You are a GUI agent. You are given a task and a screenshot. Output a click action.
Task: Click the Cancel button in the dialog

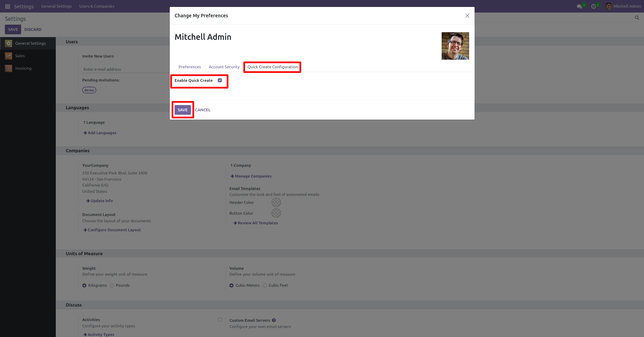coord(203,110)
